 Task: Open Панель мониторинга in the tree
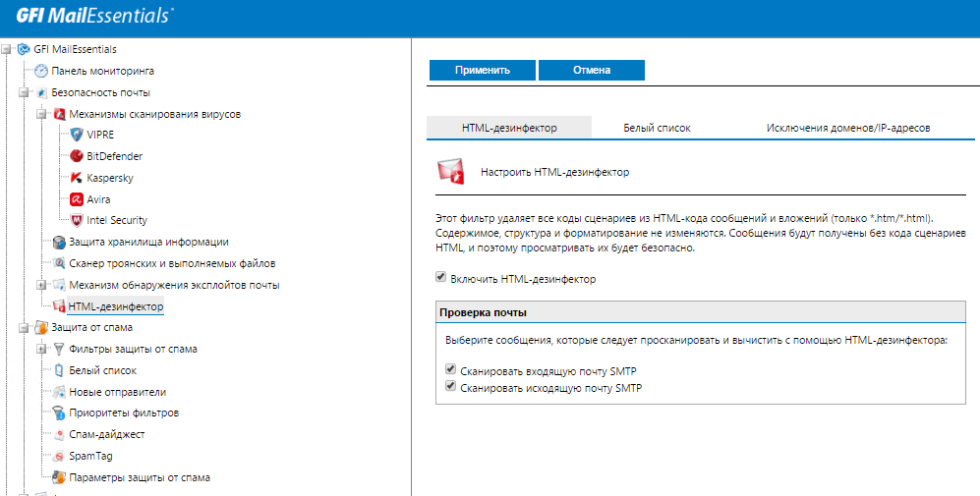point(102,72)
